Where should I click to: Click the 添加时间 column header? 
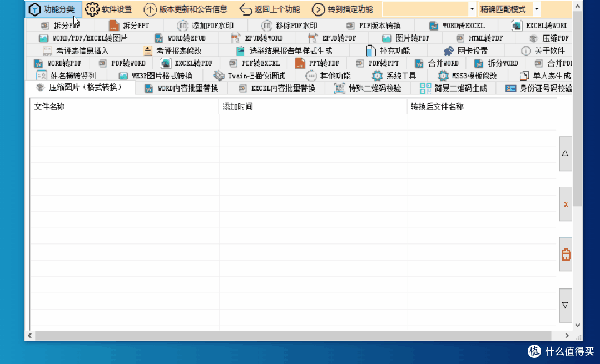click(x=313, y=107)
